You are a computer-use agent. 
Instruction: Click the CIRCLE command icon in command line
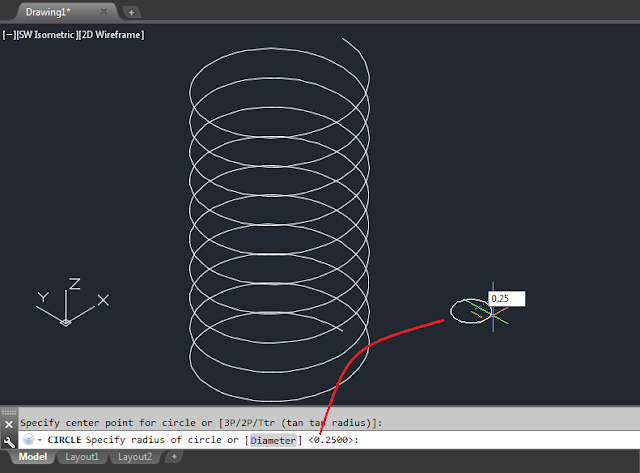tap(29, 440)
